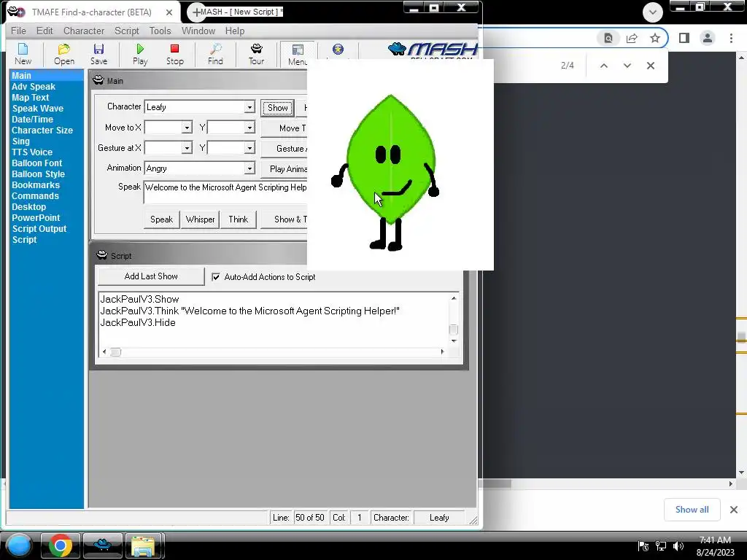The height and width of the screenshot is (560, 747).
Task: Expand the Animation Angry dropdown
Action: 249,168
